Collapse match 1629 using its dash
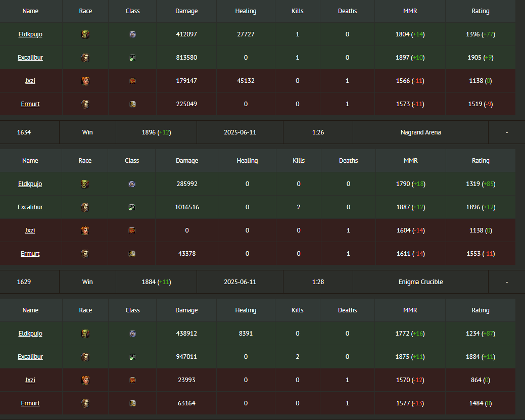 (x=507, y=282)
